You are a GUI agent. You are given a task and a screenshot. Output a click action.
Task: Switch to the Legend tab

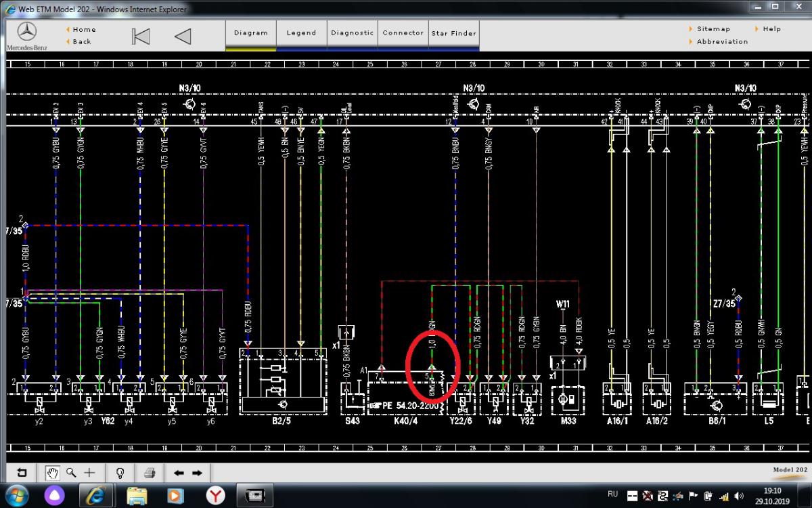pos(301,33)
